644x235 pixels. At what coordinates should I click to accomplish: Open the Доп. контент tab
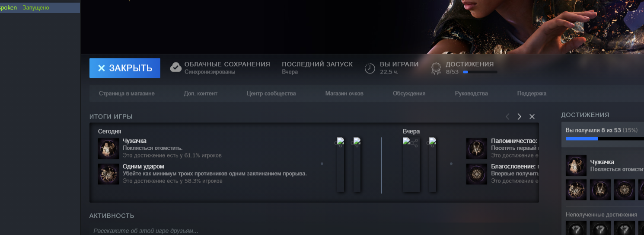tap(201, 93)
